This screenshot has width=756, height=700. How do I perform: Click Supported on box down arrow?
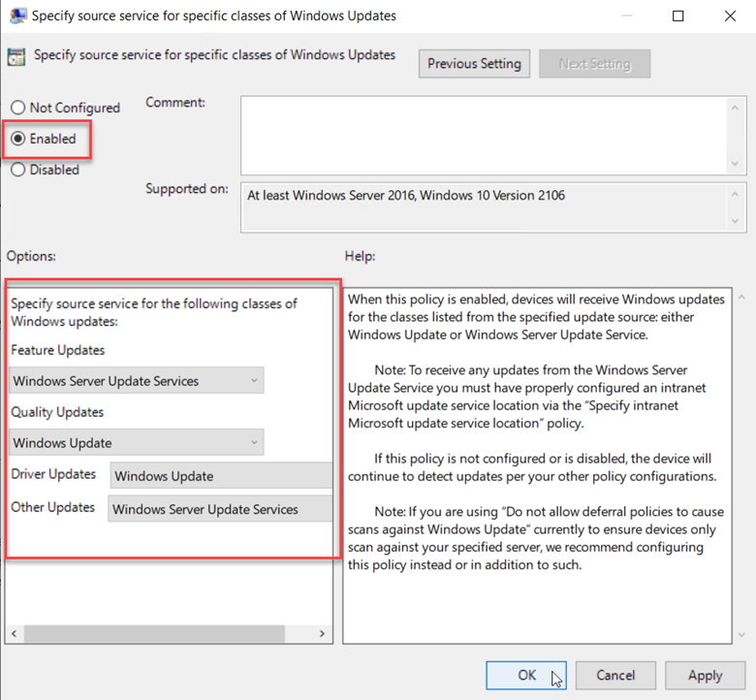(735, 221)
